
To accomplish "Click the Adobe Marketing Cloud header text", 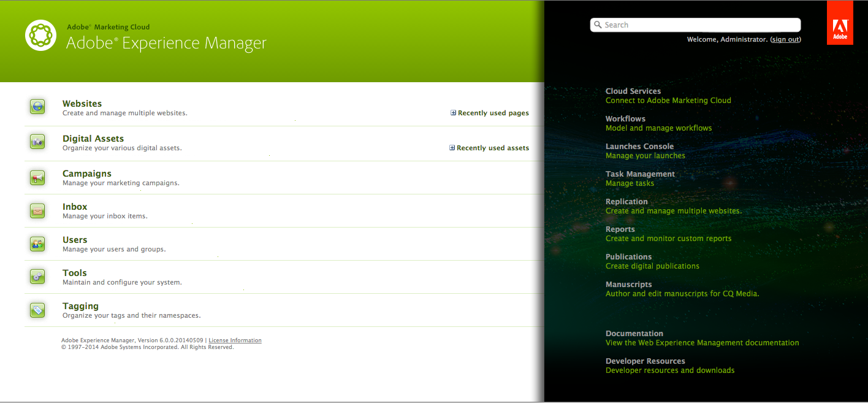I will pyautogui.click(x=108, y=27).
